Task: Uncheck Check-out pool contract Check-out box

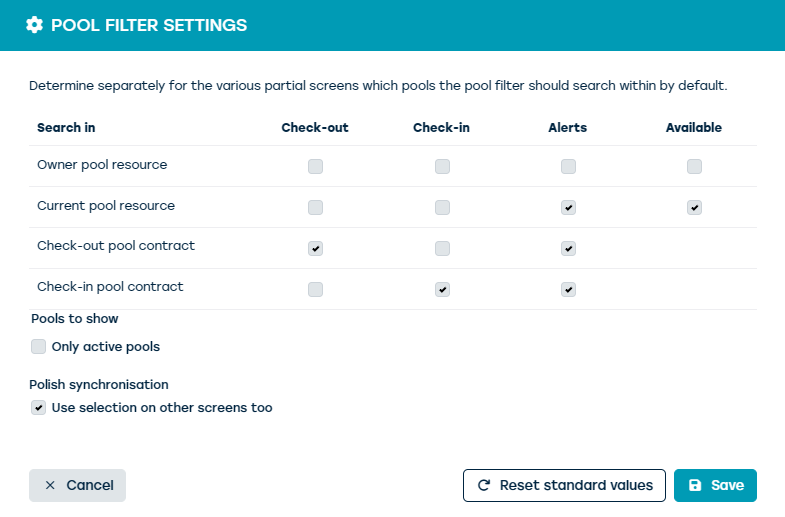Action: [316, 249]
